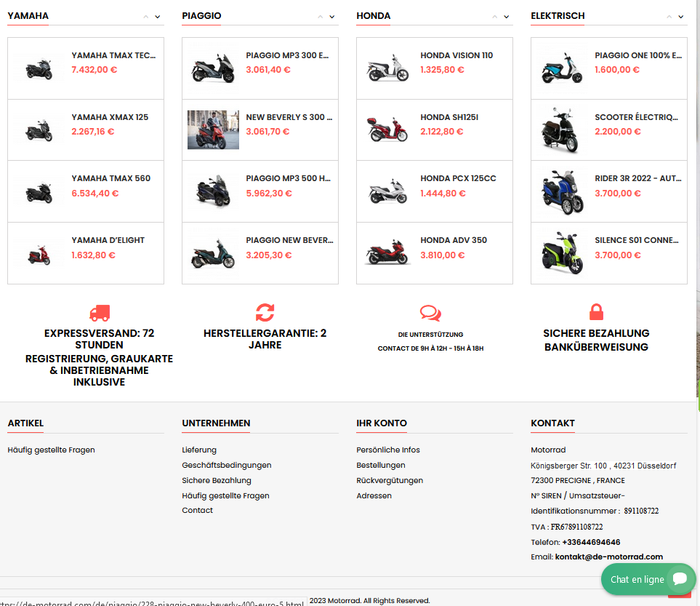
Task: Open the NEW BEVERLY S 300 title
Action: point(289,117)
